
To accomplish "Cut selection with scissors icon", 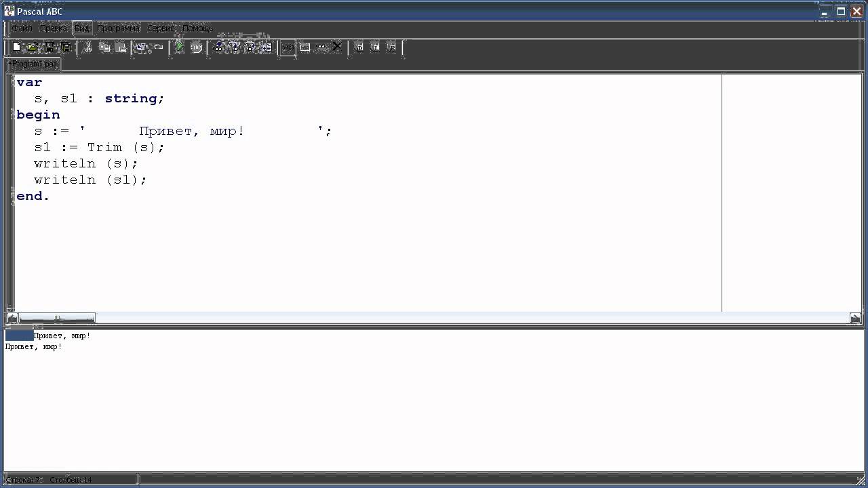I will [x=87, y=47].
